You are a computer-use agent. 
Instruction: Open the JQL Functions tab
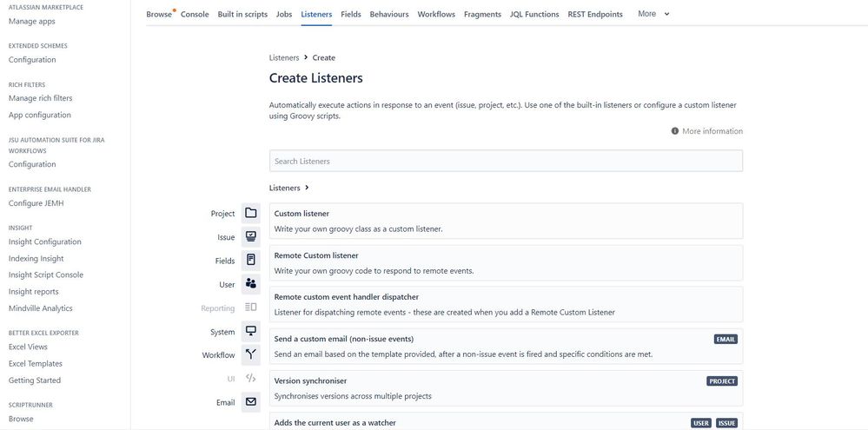pos(534,15)
